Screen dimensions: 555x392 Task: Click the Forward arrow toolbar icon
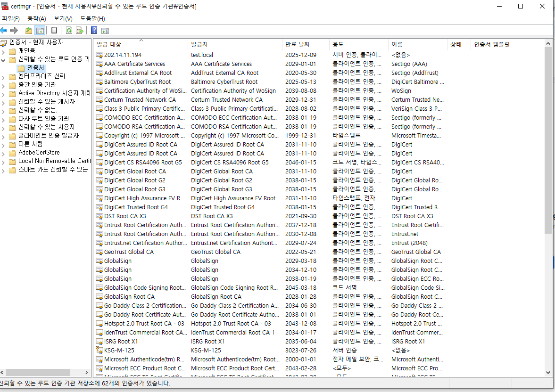pos(14,31)
